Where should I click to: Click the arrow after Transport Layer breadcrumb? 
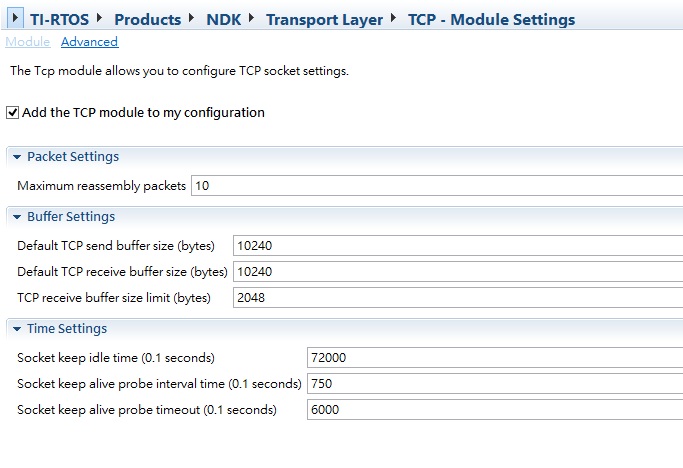393,18
